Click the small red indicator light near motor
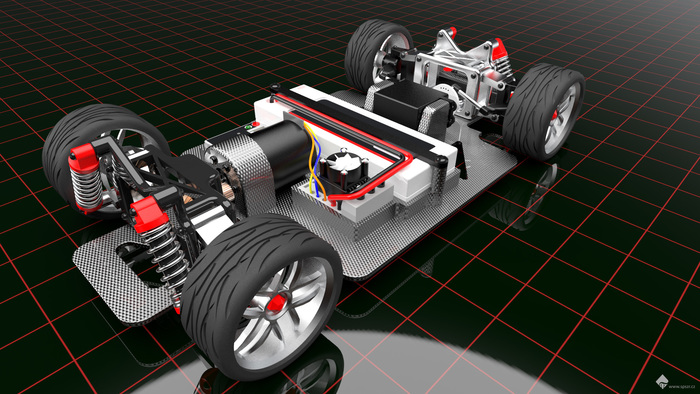 pyautogui.click(x=255, y=124)
